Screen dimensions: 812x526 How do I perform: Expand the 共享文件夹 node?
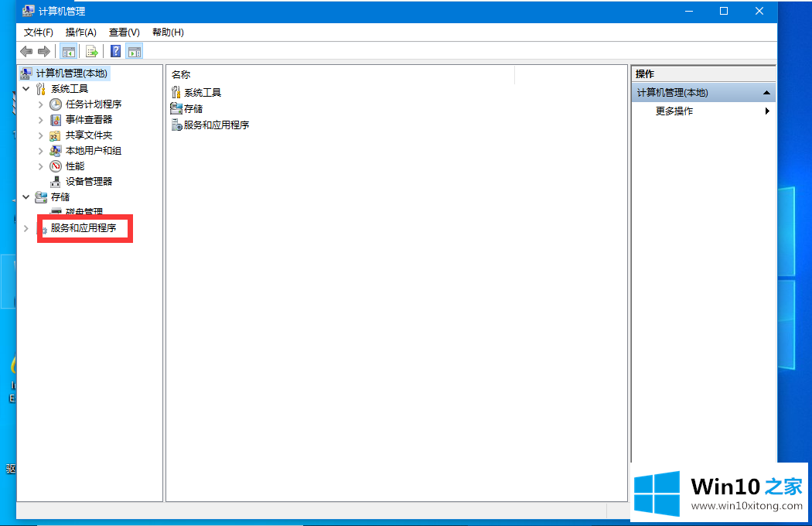(41, 136)
